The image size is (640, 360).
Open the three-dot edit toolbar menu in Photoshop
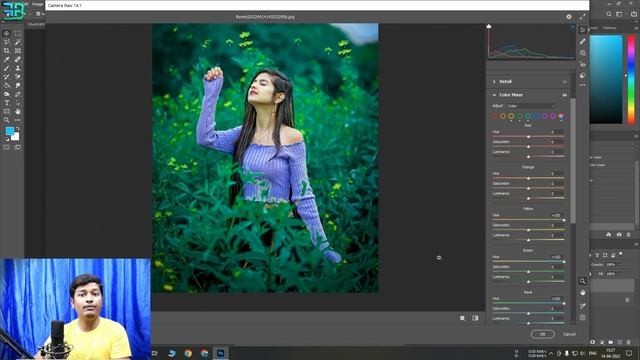coord(18,120)
